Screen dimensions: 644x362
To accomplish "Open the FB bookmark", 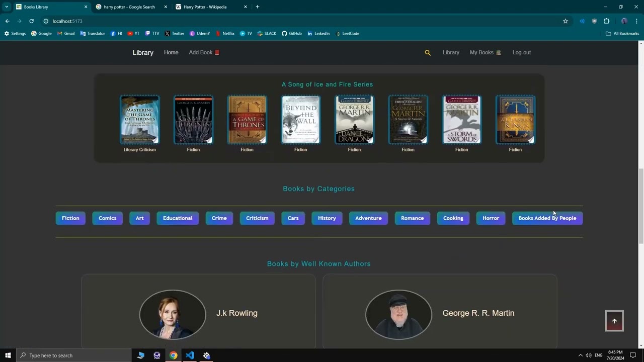I will click(x=116, y=34).
